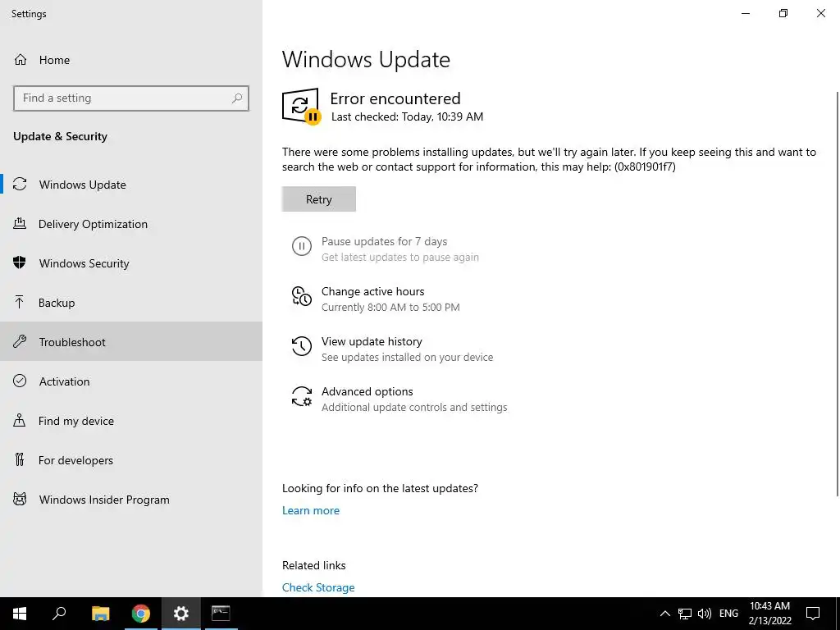Click the View update history icon

pos(302,346)
